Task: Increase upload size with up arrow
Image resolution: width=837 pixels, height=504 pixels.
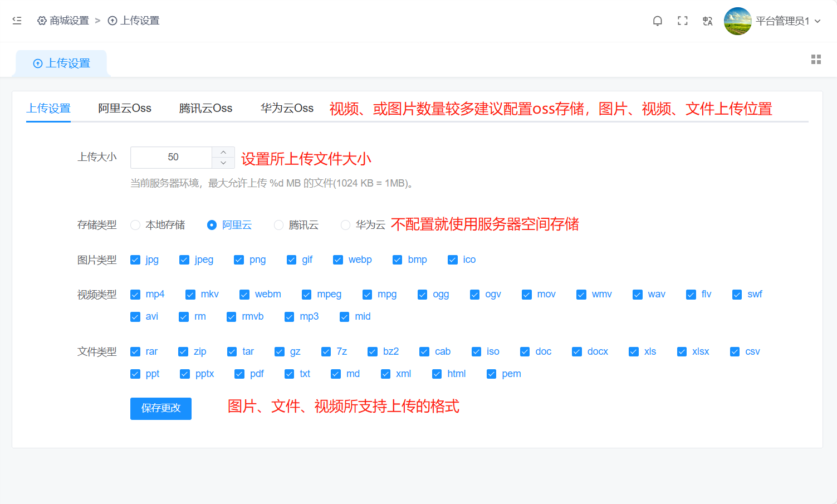Action: (223, 152)
